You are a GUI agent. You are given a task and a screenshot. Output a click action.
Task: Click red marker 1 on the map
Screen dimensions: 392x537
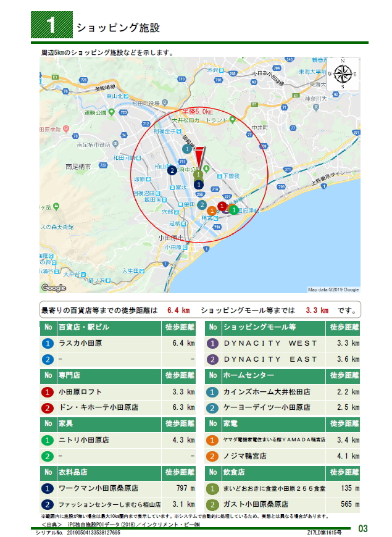click(222, 206)
